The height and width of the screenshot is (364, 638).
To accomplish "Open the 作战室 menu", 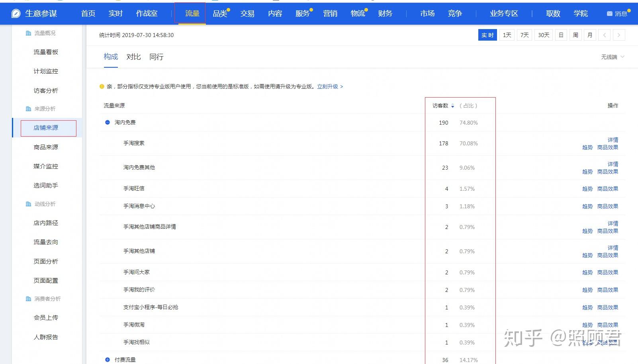I will point(147,14).
